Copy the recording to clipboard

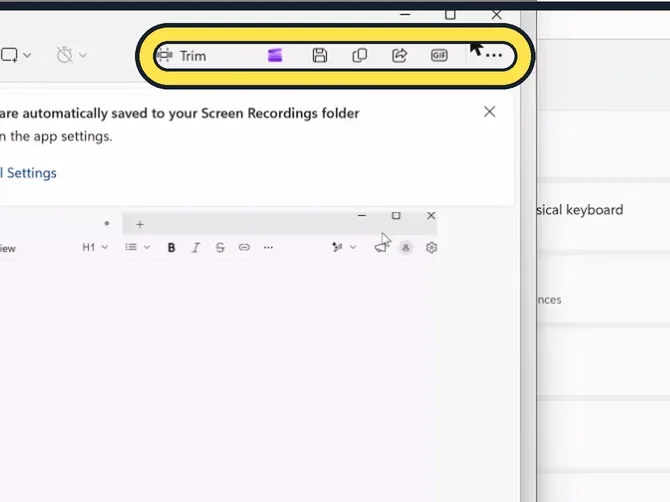[x=360, y=56]
